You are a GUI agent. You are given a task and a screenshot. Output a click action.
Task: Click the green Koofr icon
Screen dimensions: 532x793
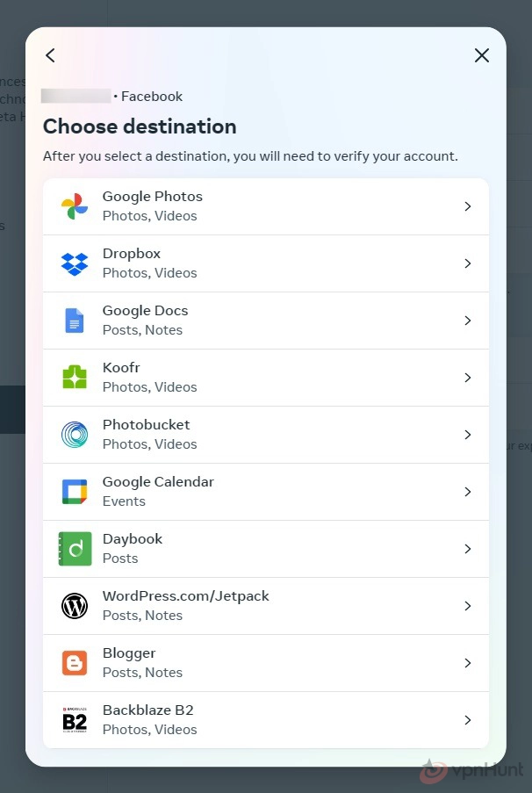click(75, 378)
